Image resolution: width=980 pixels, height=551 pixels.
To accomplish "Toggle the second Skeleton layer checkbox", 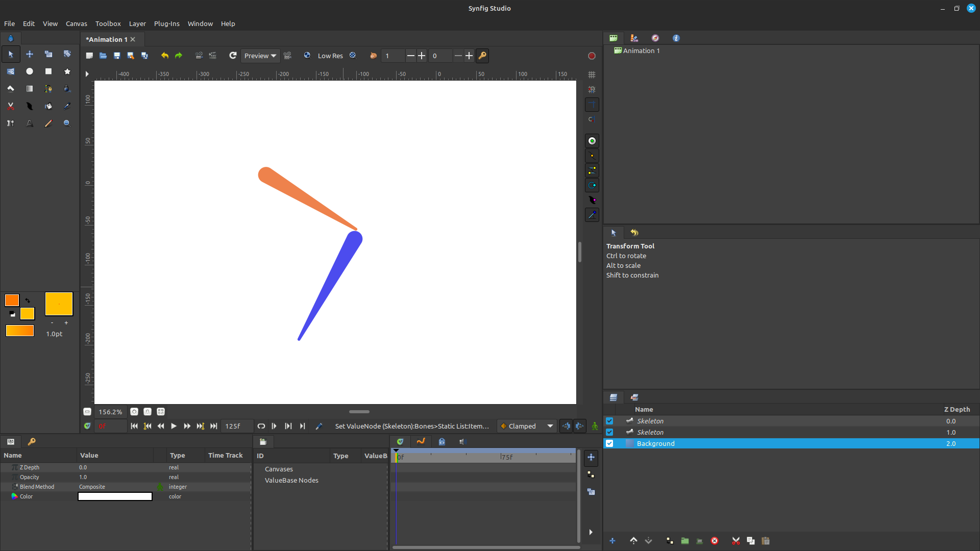I will point(609,432).
